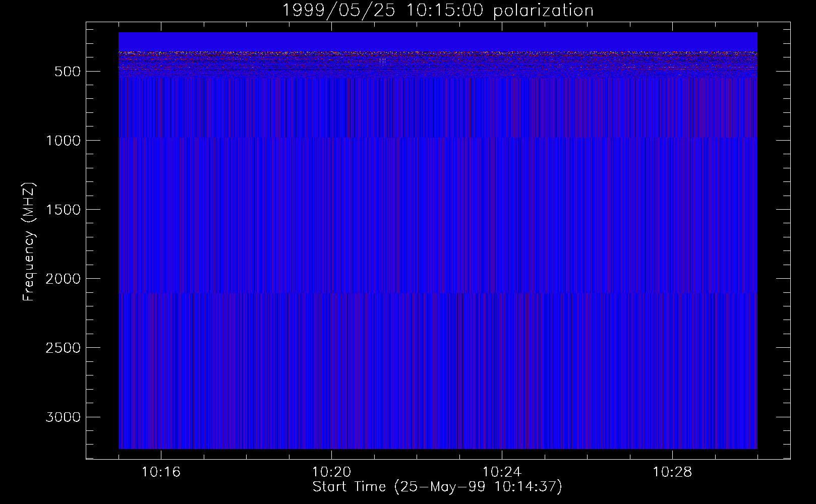Select the 1000 frequency axis label

click(x=63, y=141)
